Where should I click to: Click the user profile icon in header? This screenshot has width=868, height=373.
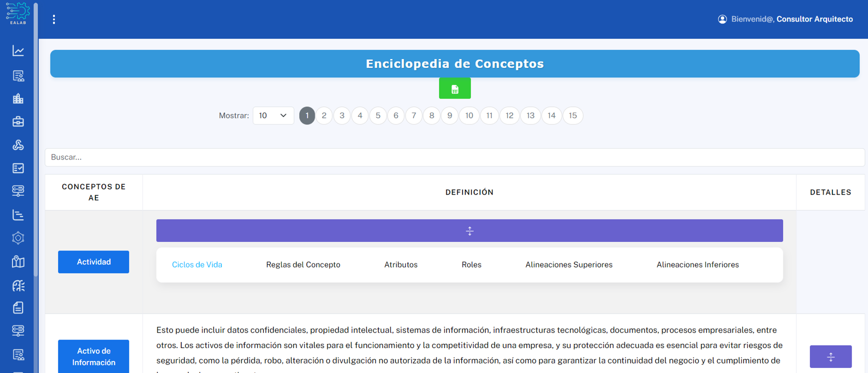click(722, 19)
